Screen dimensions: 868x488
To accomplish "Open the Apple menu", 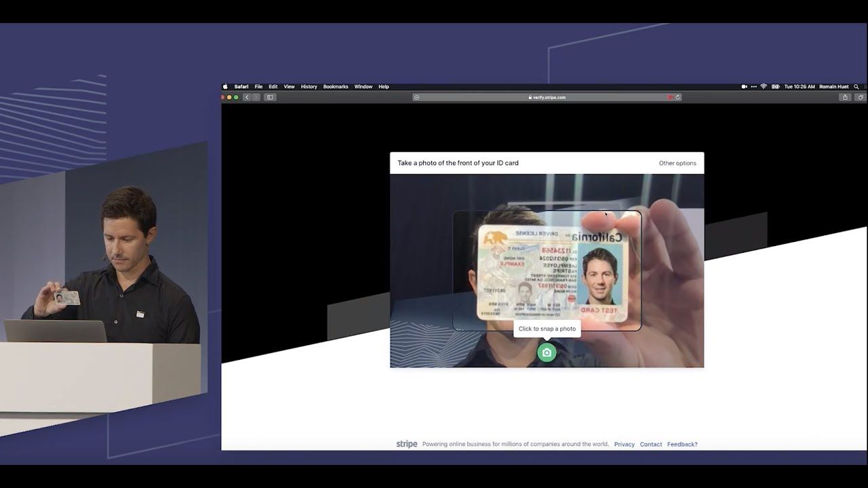I will click(224, 86).
